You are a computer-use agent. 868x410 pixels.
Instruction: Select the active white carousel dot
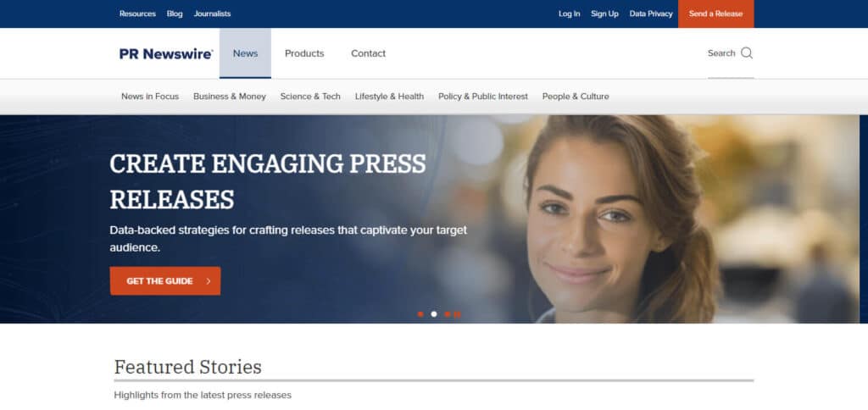coord(434,314)
